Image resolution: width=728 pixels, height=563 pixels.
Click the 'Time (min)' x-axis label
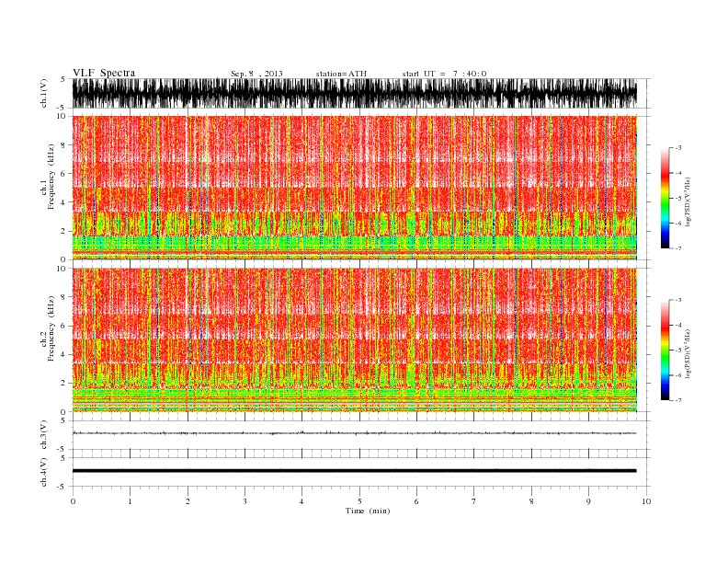[368, 511]
